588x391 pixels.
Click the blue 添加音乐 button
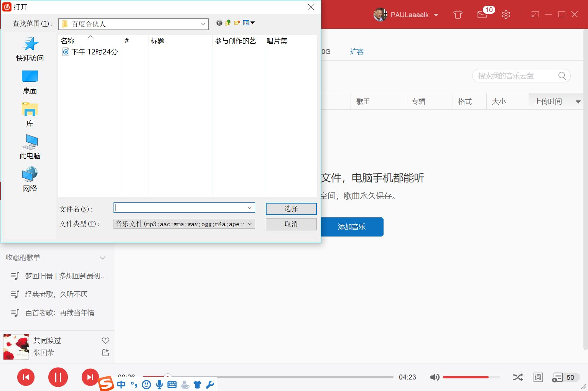coord(352,227)
